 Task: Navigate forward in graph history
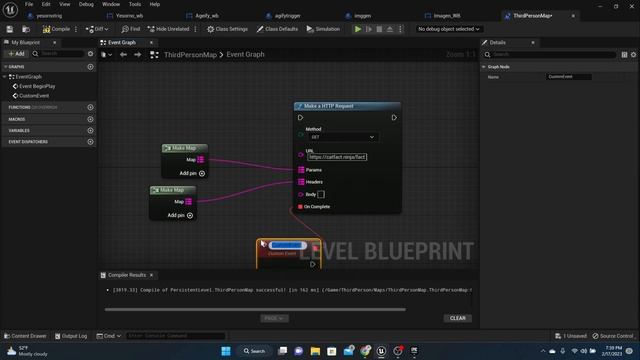(x=138, y=54)
